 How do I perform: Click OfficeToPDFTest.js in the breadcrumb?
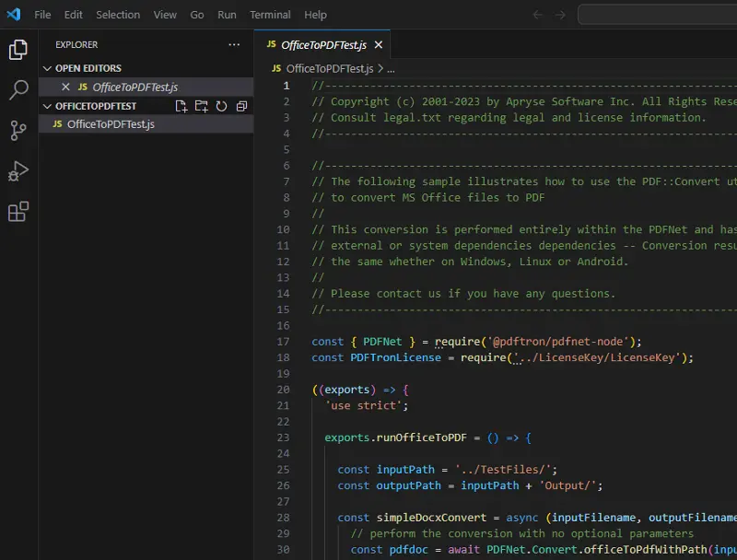(329, 68)
